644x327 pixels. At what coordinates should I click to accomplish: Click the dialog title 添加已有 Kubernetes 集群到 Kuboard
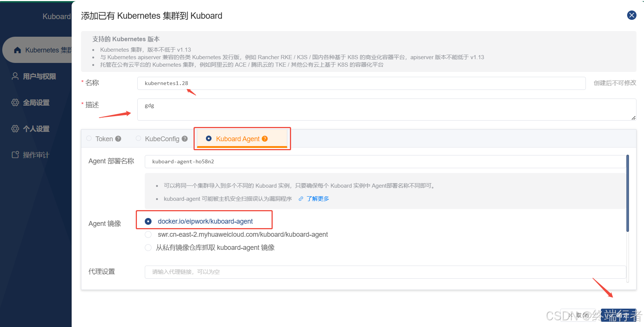pyautogui.click(x=152, y=16)
